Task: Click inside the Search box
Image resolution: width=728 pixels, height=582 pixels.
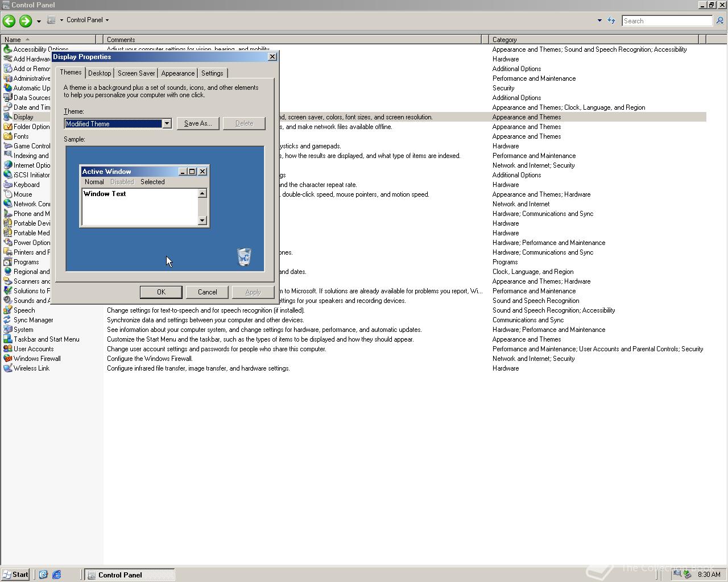Action: click(667, 21)
